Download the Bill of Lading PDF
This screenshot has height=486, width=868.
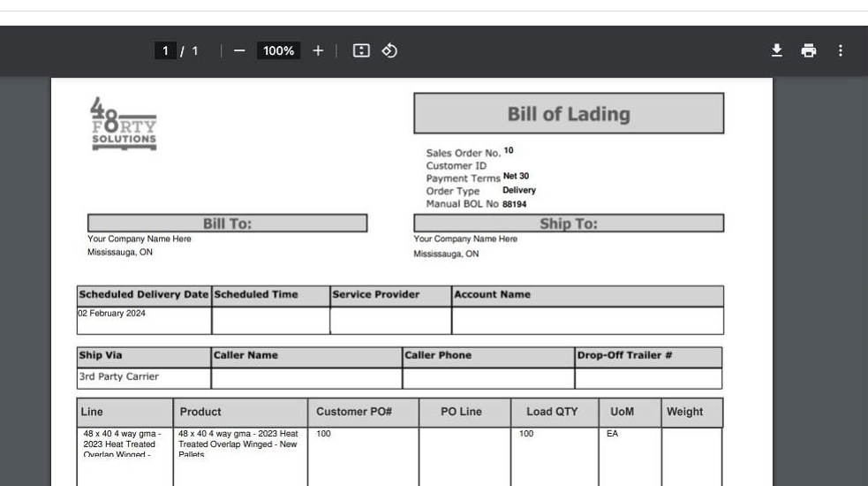pos(777,50)
